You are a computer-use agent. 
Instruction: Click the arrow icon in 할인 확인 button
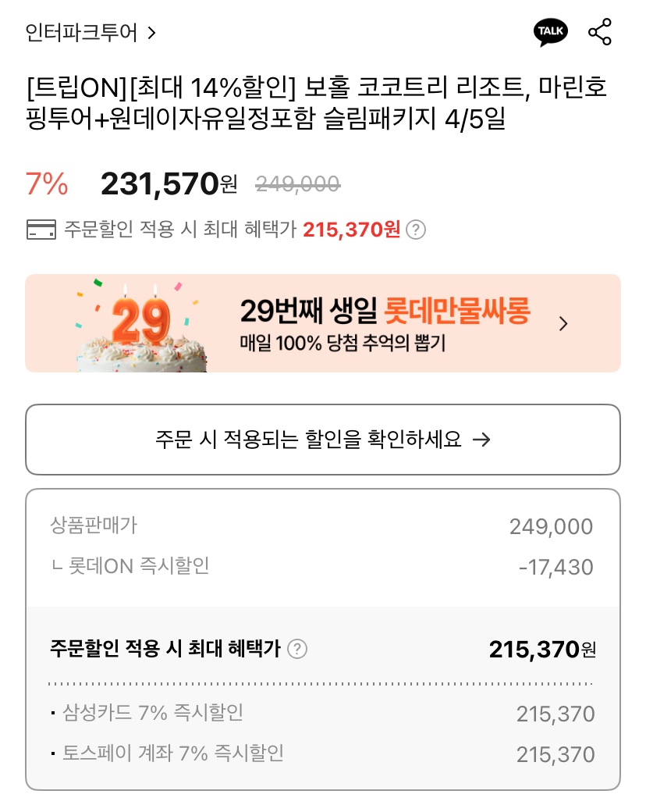[x=481, y=440]
